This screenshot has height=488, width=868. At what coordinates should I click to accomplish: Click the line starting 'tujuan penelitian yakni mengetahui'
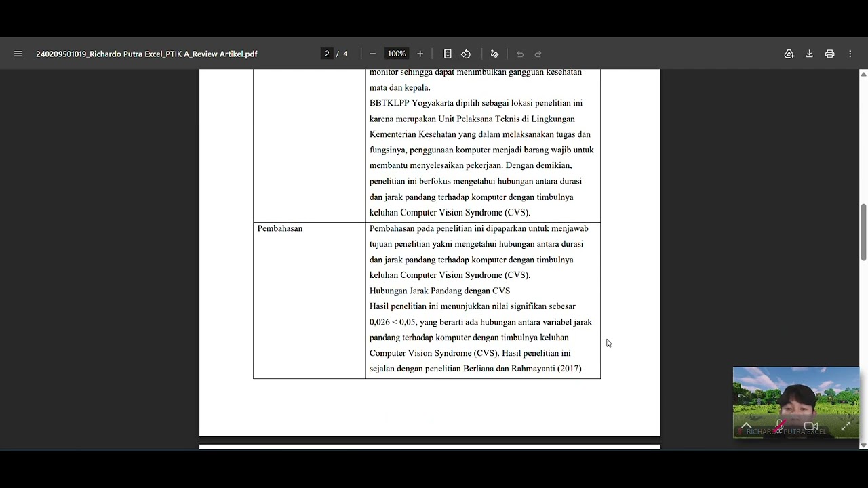pyautogui.click(x=476, y=244)
